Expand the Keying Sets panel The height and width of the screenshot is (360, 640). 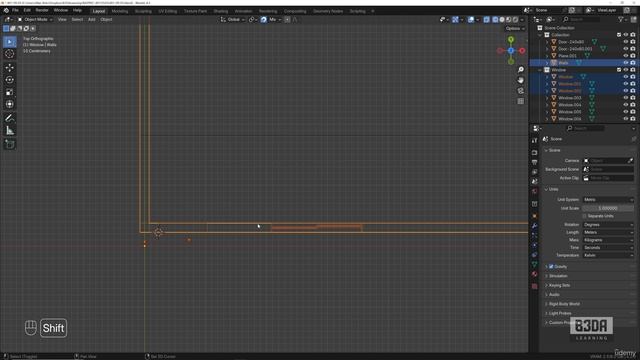559,285
